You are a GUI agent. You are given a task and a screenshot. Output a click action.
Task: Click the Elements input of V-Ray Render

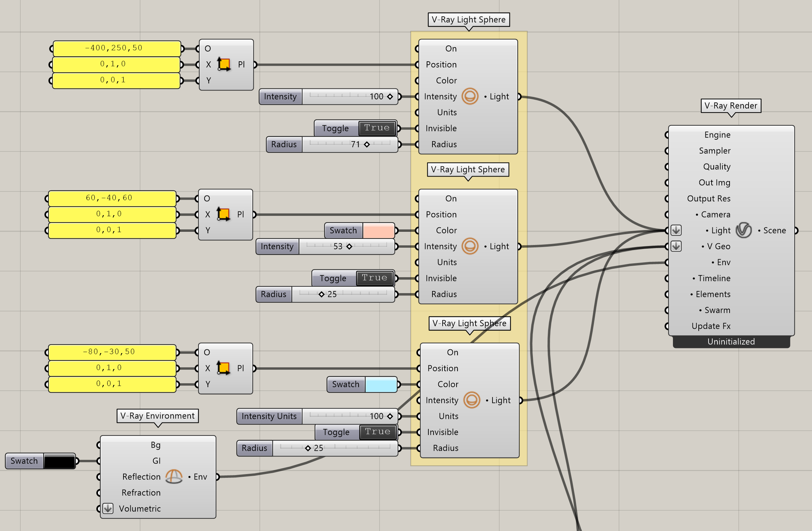click(710, 294)
